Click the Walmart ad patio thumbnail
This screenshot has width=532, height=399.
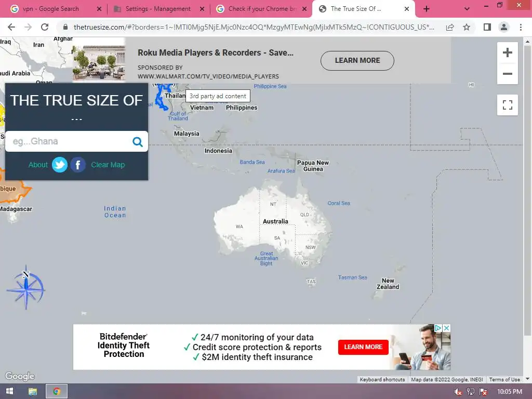pyautogui.click(x=99, y=63)
